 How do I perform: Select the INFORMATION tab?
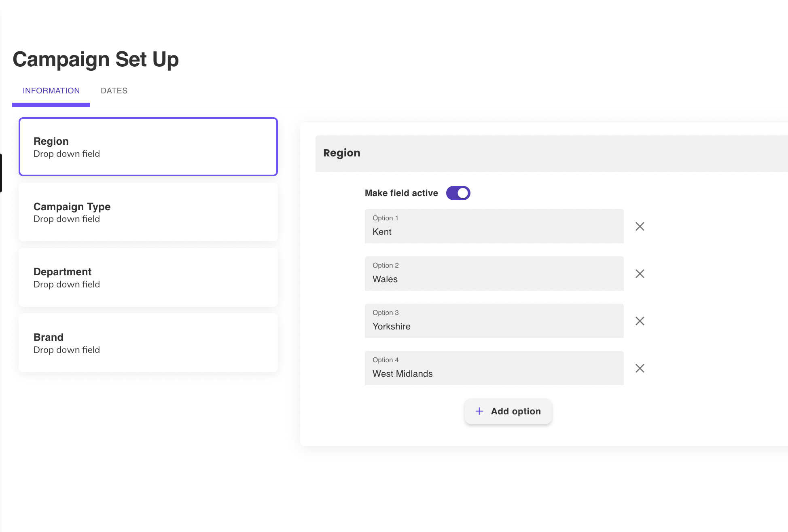pyautogui.click(x=51, y=91)
